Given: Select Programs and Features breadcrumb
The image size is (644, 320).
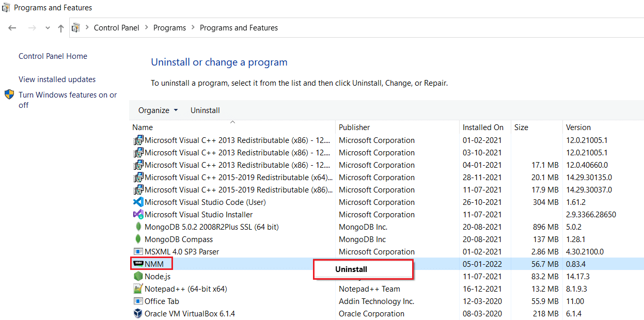Looking at the screenshot, I should pos(239,28).
